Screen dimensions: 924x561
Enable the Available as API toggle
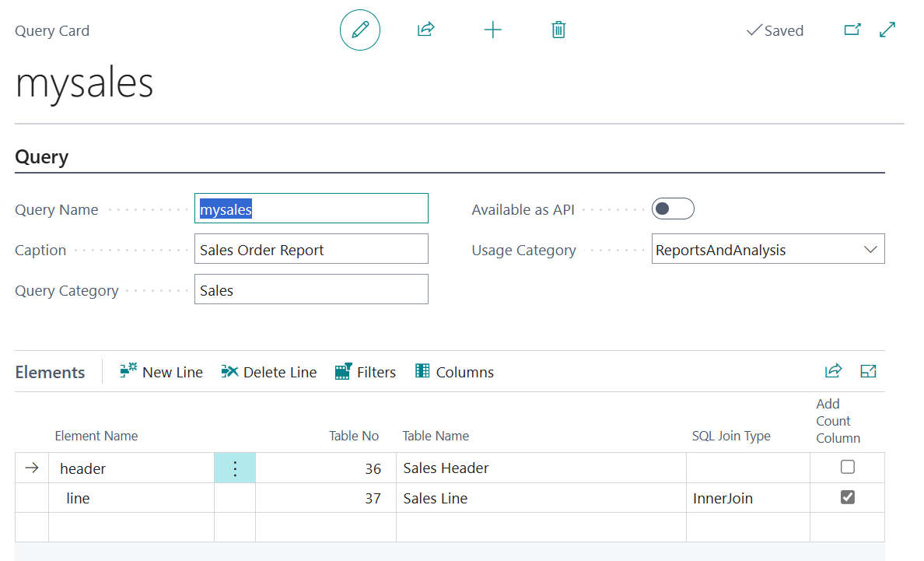[x=673, y=209]
